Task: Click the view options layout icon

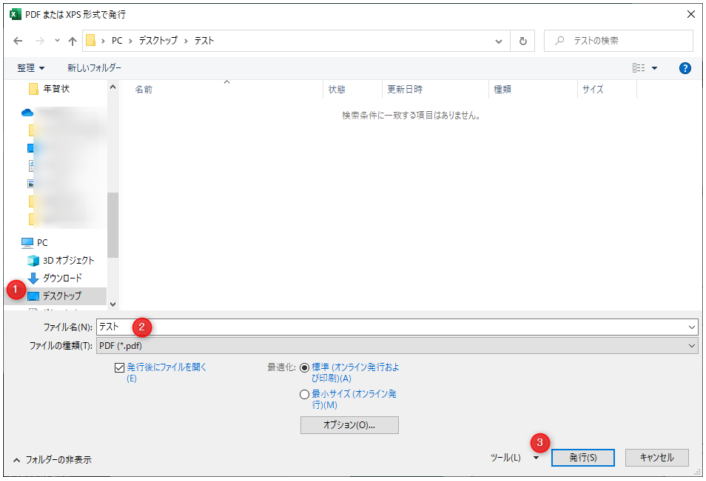Action: [x=639, y=68]
